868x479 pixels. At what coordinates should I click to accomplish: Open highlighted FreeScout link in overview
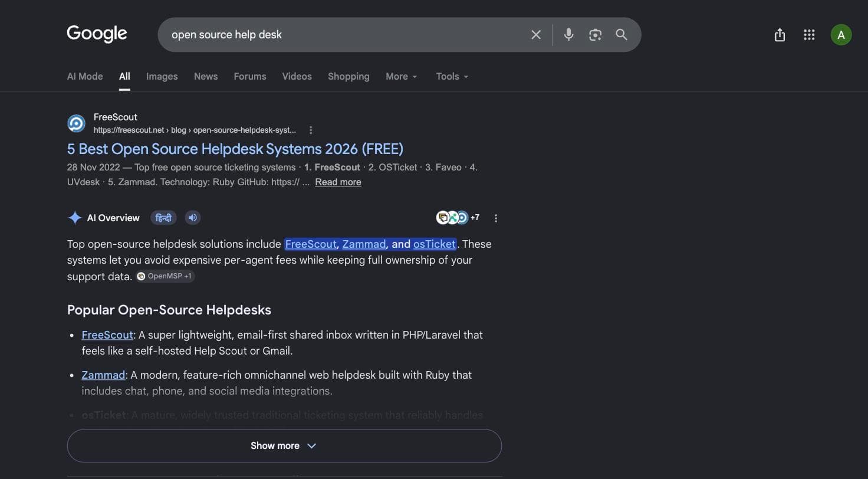point(311,244)
